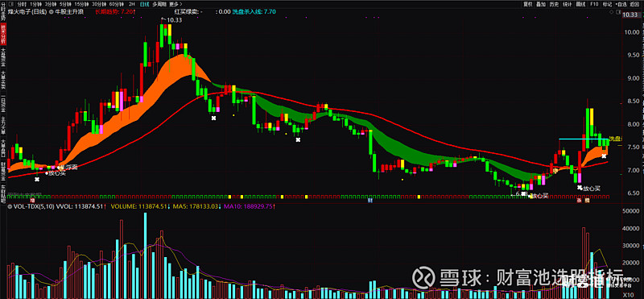644x299 pixels.
Task: Select the 5分钟 period
Action: tap(65, 5)
